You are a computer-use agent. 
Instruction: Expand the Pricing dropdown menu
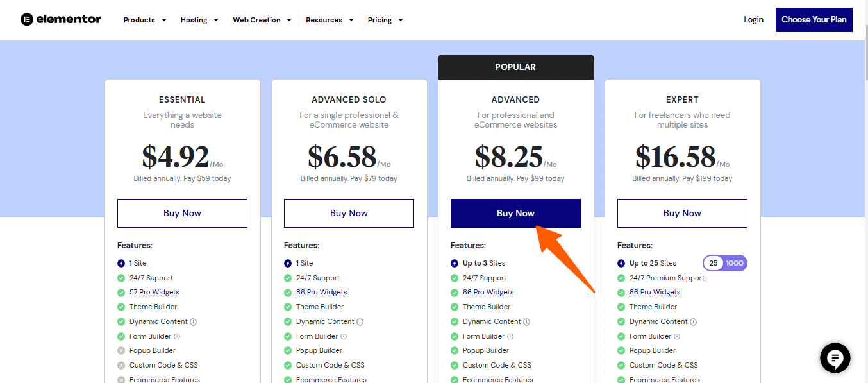[385, 20]
